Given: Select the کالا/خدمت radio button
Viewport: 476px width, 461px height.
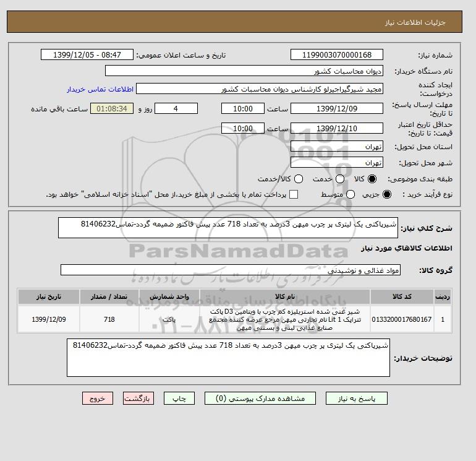Looking at the screenshot, I should coord(299,179).
